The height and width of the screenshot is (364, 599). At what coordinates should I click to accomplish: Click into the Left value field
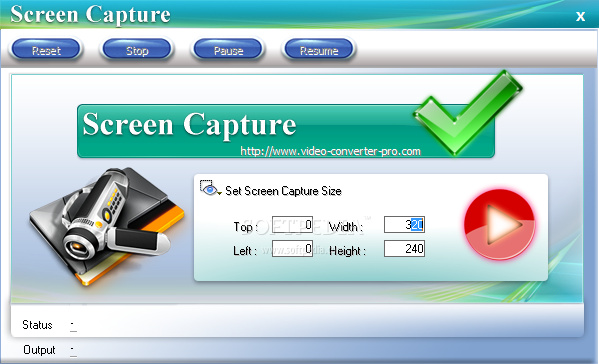[x=292, y=248]
